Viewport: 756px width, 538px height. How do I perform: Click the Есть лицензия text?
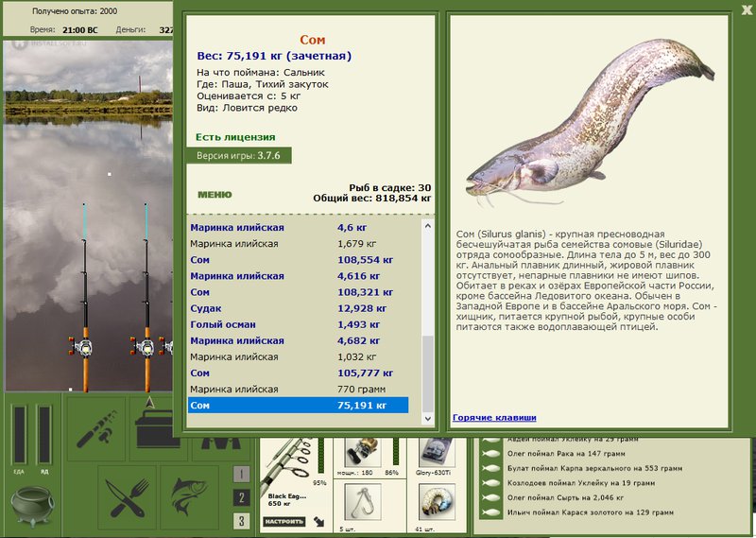(x=235, y=137)
